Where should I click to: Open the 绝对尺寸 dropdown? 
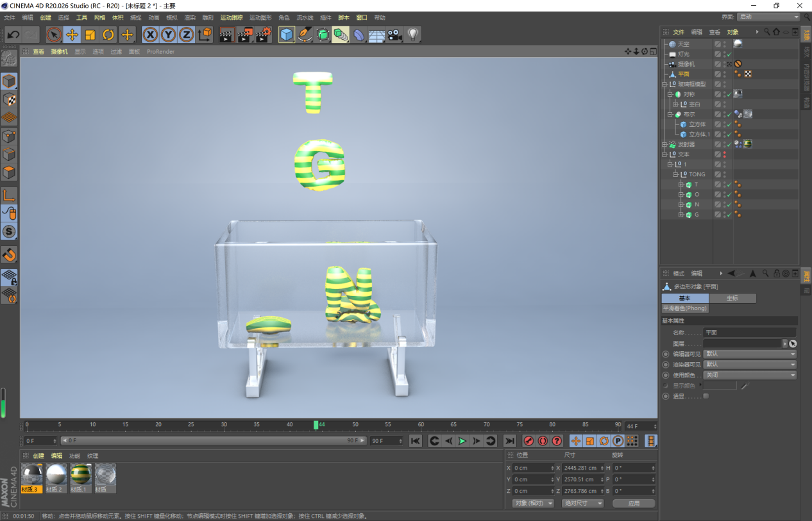[x=582, y=503]
